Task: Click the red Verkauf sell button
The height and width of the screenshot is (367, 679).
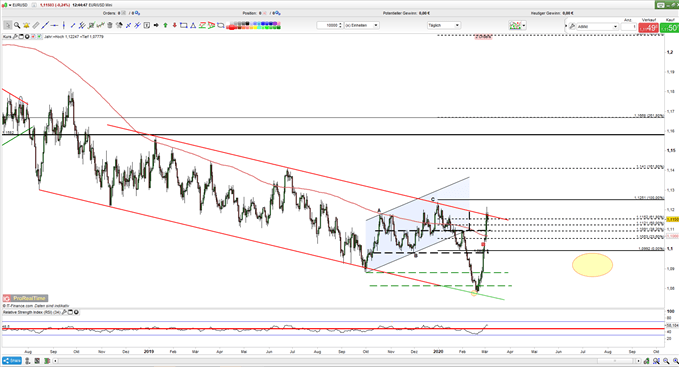Action: 649,28
